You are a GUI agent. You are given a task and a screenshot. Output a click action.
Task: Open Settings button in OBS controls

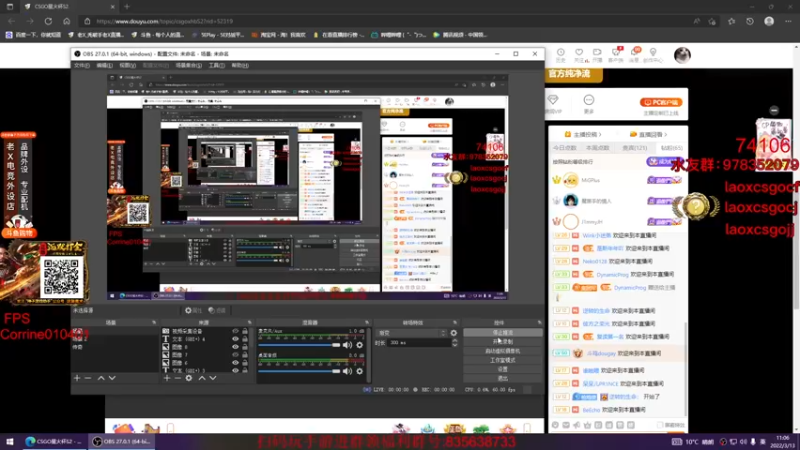point(503,369)
